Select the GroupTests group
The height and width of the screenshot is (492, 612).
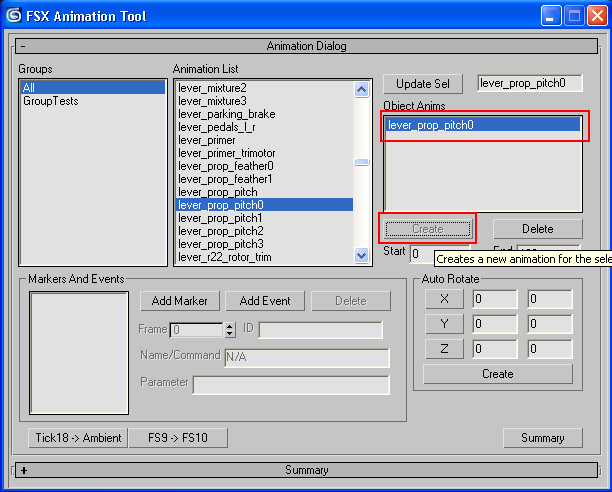[x=93, y=101]
